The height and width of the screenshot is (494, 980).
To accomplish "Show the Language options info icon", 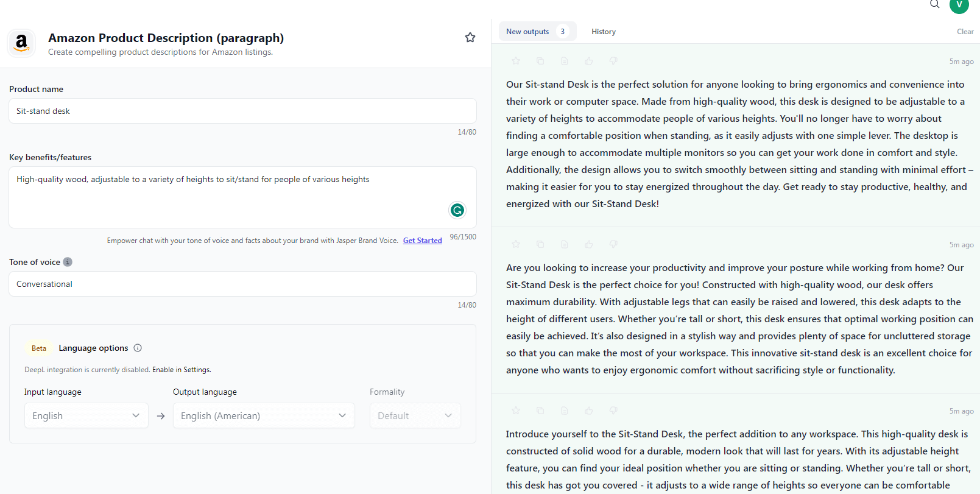I will 138,348.
